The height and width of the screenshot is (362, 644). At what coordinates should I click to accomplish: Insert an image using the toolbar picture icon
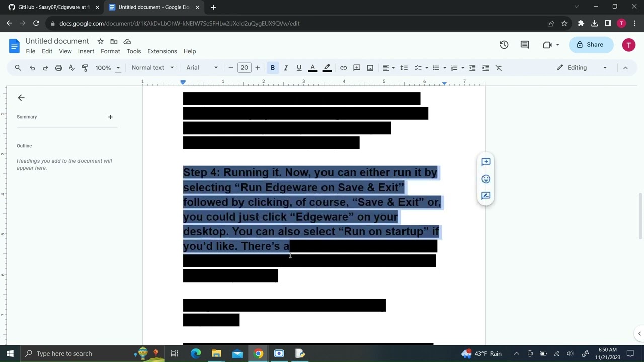370,68
